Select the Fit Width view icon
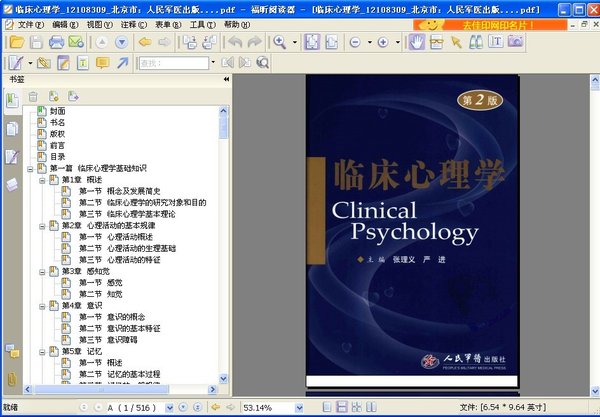The height and width of the screenshot is (417, 600). [x=331, y=42]
